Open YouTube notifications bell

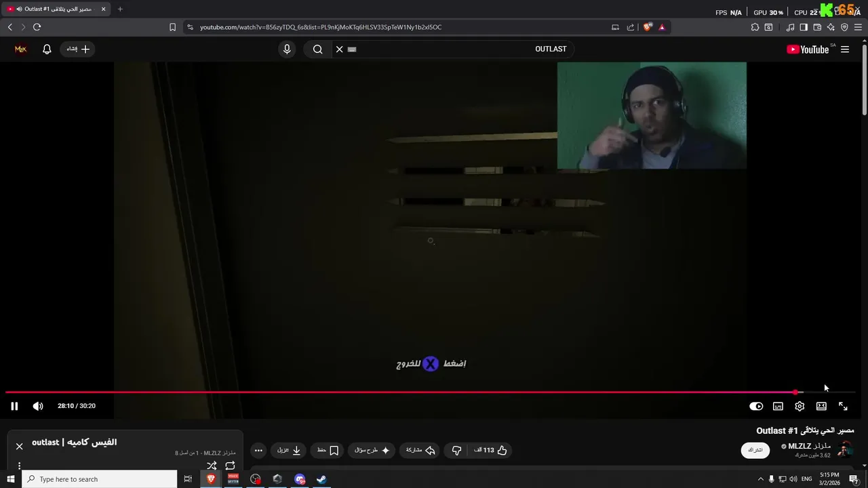(x=47, y=49)
